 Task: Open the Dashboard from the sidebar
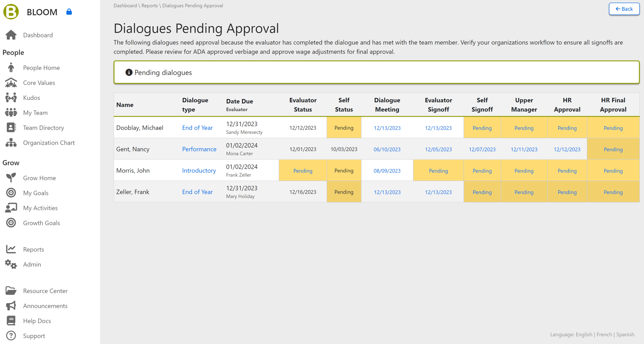[x=38, y=35]
